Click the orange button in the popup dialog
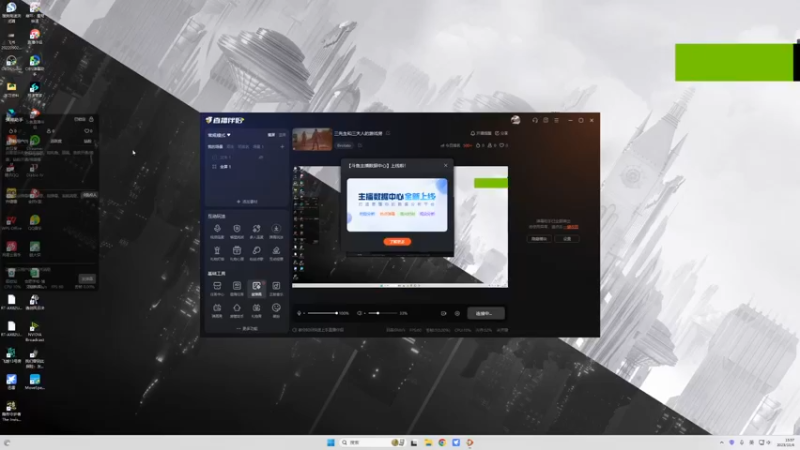 (397, 242)
